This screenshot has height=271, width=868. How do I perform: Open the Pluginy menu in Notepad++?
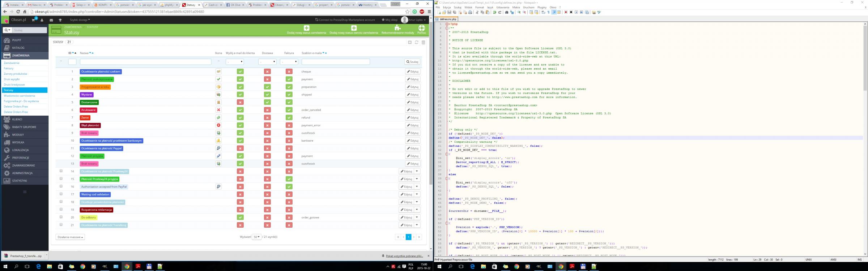point(542,7)
